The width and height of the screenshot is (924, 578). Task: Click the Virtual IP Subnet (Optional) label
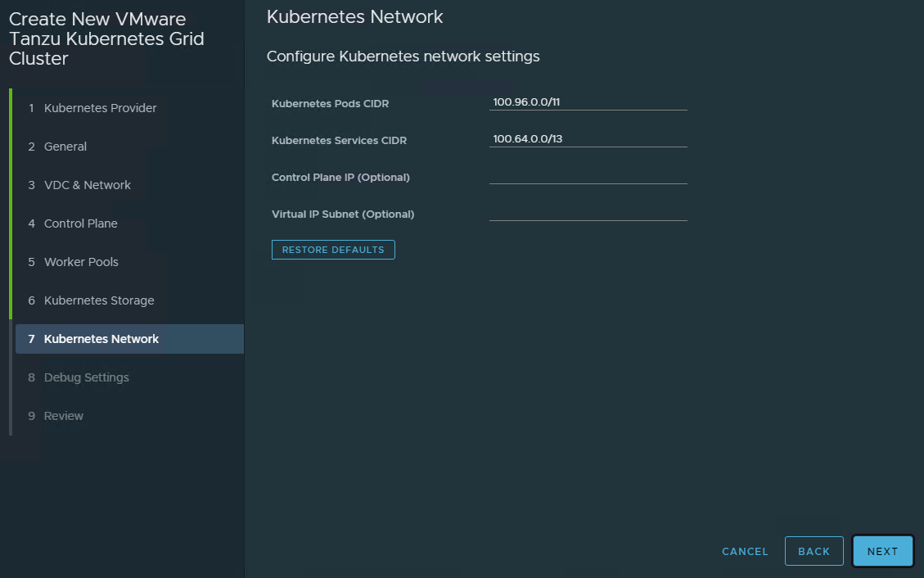tap(343, 214)
